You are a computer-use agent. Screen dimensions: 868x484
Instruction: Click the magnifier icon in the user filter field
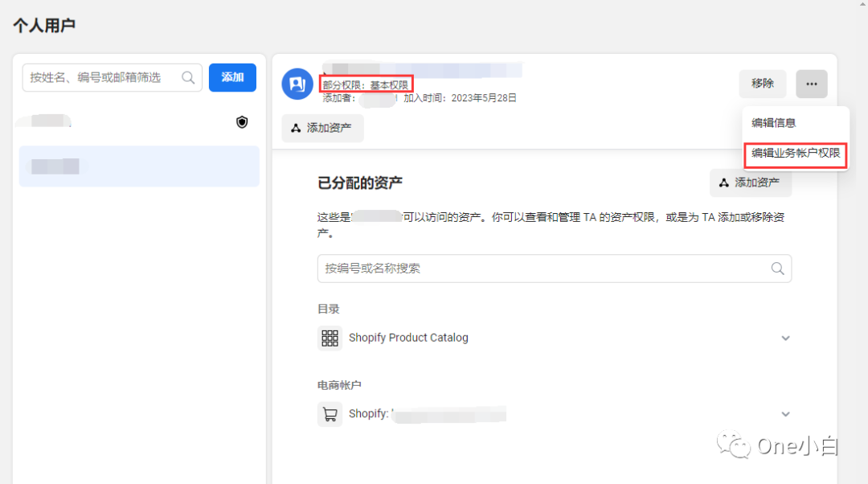[188, 77]
